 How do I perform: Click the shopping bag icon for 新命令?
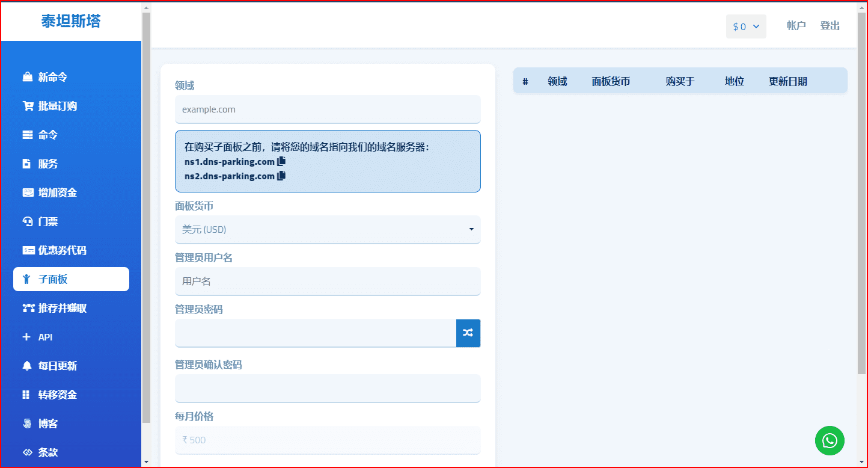pos(27,77)
